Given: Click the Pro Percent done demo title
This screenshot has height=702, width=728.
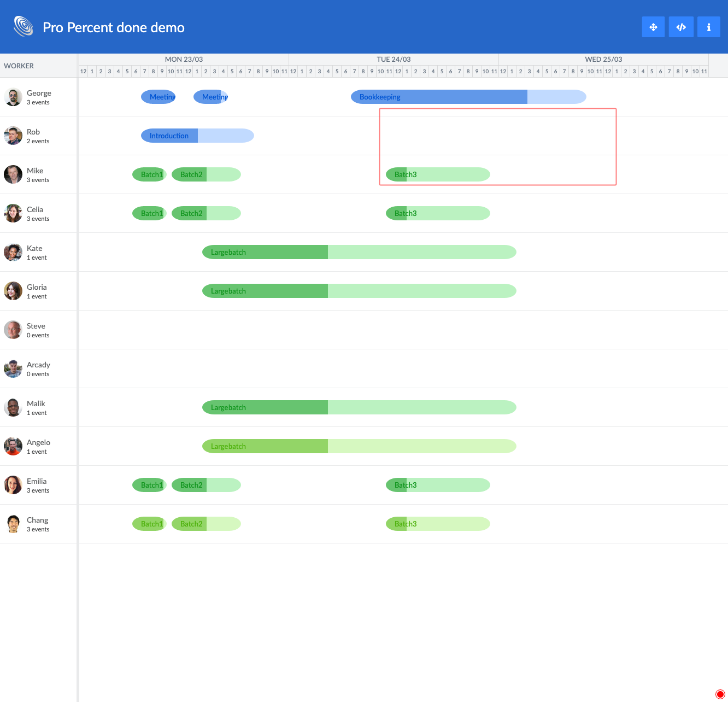Looking at the screenshot, I should 114,27.
